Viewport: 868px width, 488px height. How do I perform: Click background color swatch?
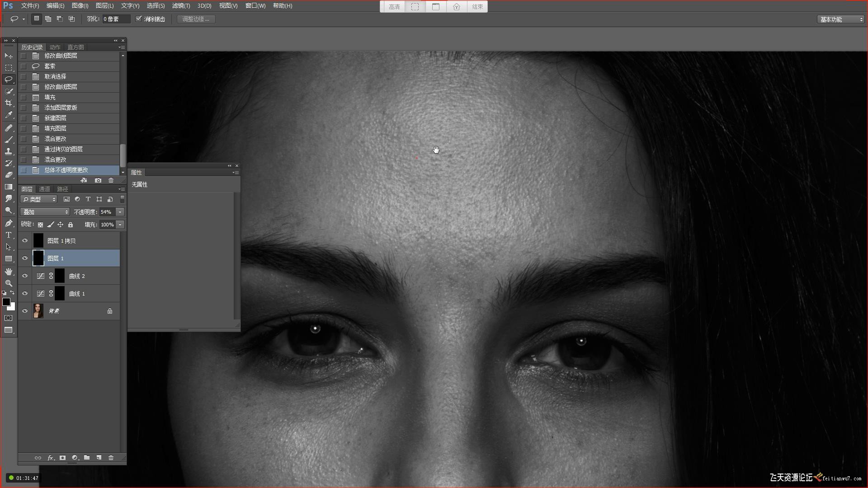tap(13, 308)
